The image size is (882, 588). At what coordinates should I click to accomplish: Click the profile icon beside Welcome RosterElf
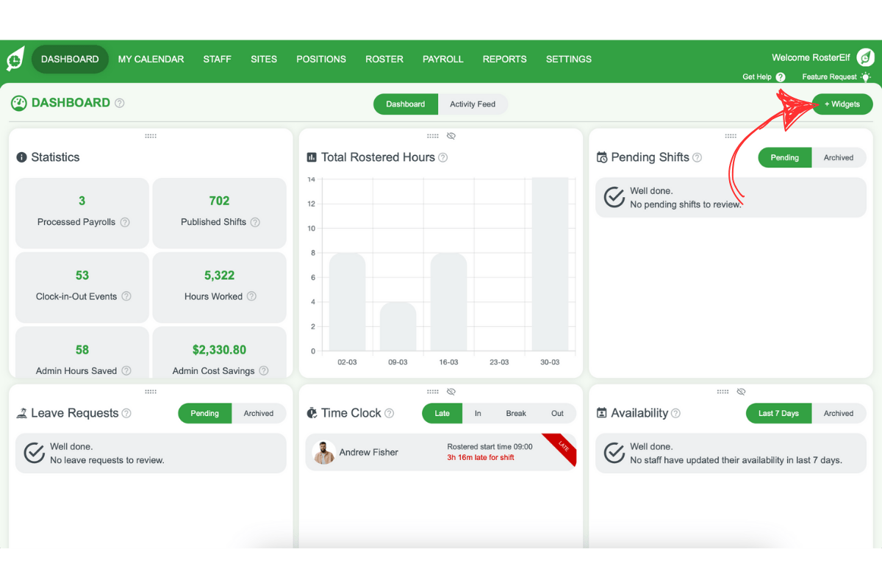click(865, 57)
